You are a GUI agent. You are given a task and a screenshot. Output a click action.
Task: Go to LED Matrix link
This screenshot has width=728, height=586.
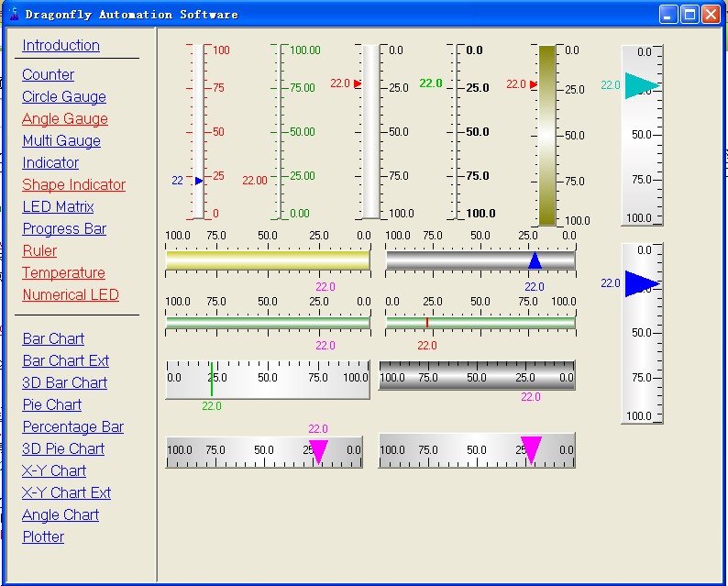click(58, 206)
